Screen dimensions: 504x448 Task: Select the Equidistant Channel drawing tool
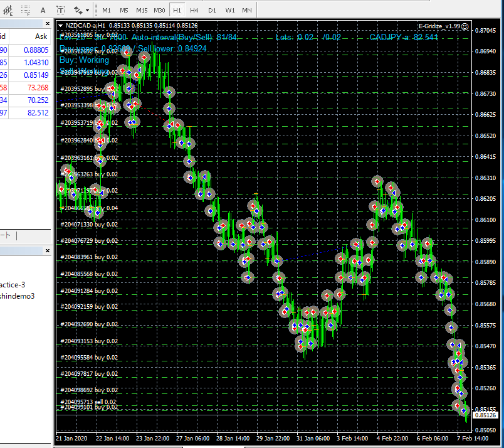coord(8,10)
